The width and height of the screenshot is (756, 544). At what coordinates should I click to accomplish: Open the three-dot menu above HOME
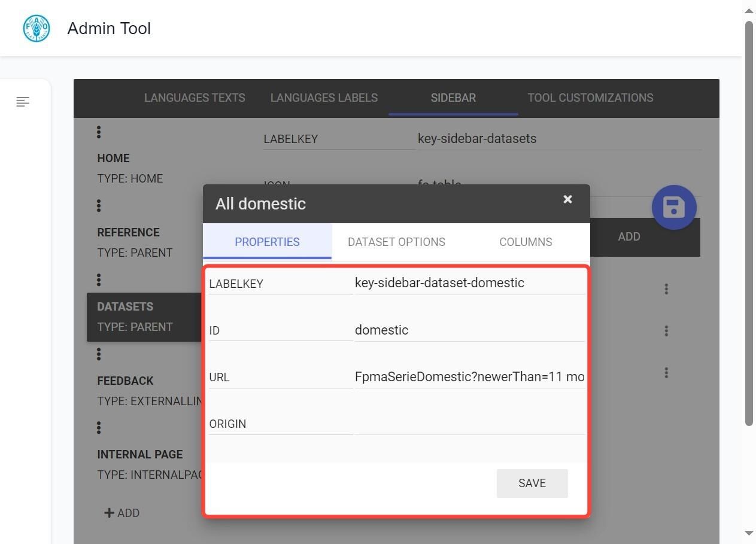coord(99,132)
